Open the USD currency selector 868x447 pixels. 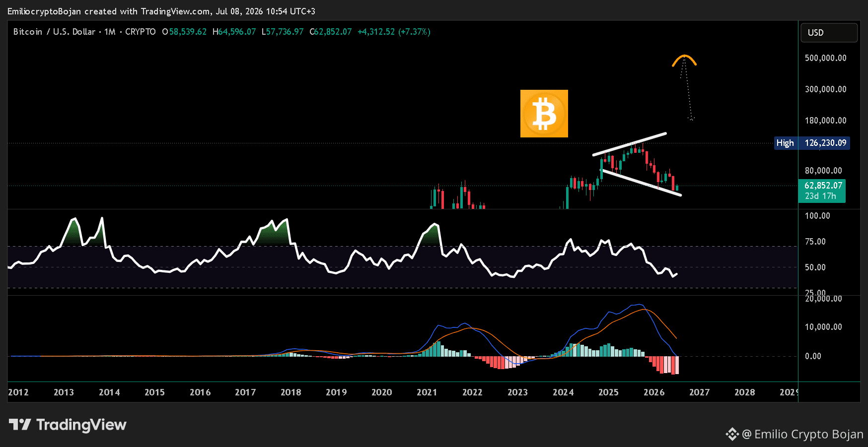[829, 33]
